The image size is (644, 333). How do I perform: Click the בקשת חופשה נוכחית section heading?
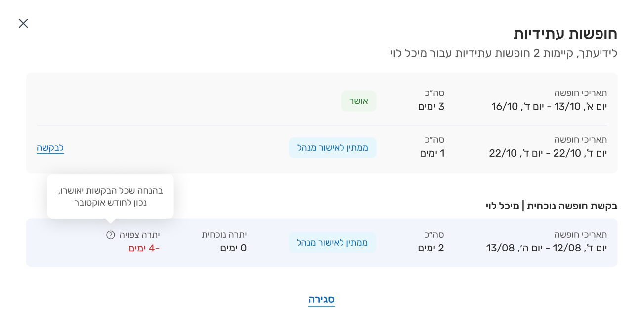coord(551,206)
